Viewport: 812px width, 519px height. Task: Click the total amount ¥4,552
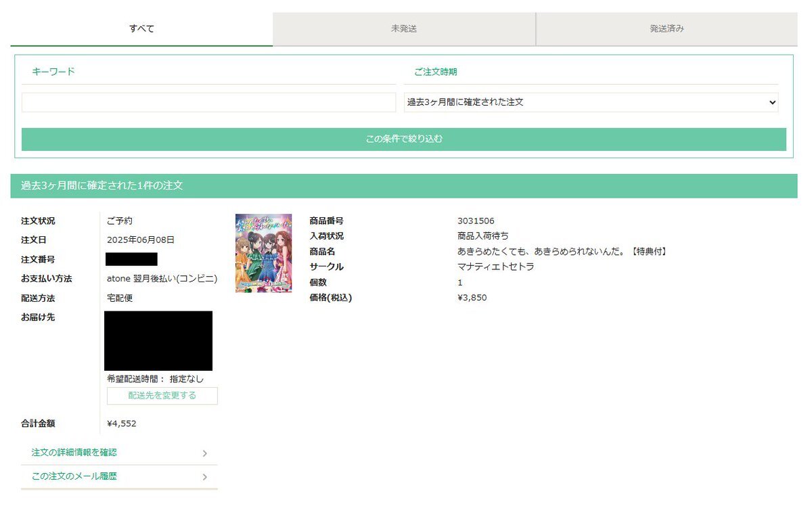(122, 424)
